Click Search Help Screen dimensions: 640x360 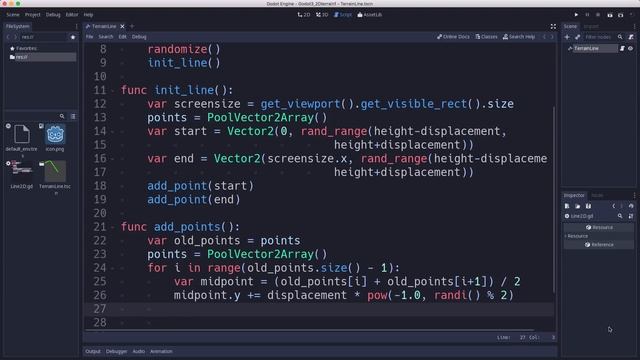pyautogui.click(x=519, y=37)
